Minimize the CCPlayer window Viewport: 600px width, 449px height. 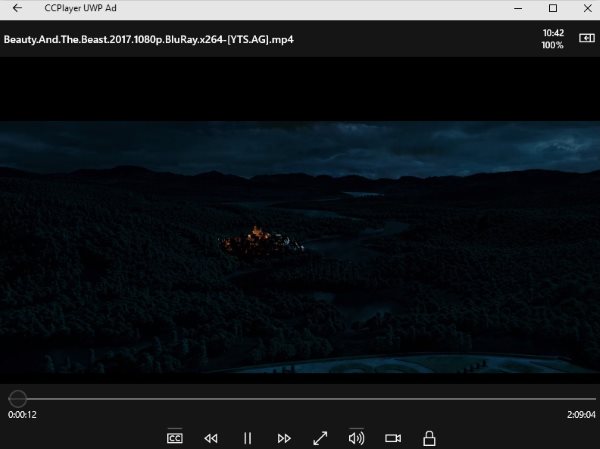pos(518,8)
